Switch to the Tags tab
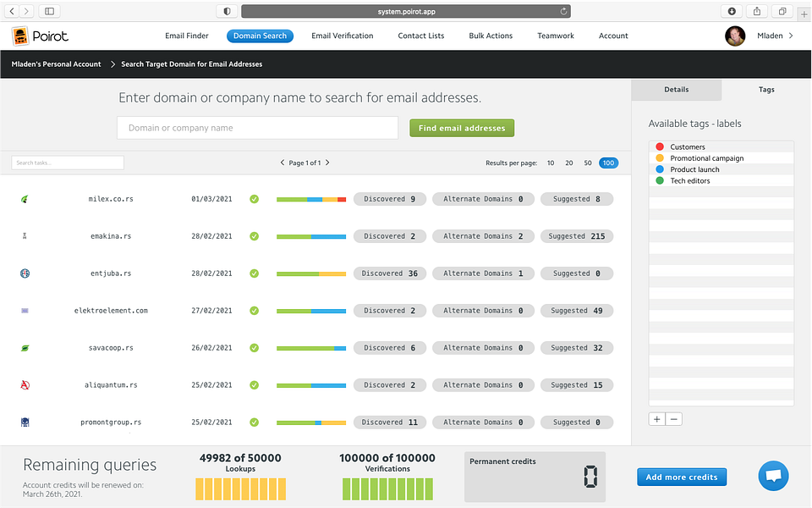 pyautogui.click(x=766, y=90)
